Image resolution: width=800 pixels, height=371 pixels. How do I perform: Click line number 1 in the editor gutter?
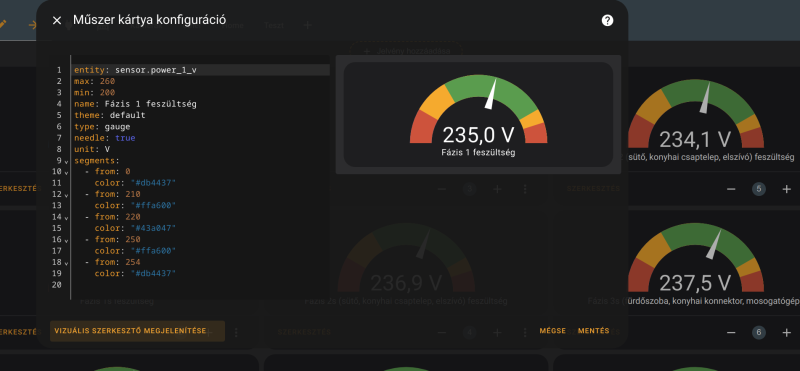[59, 70]
